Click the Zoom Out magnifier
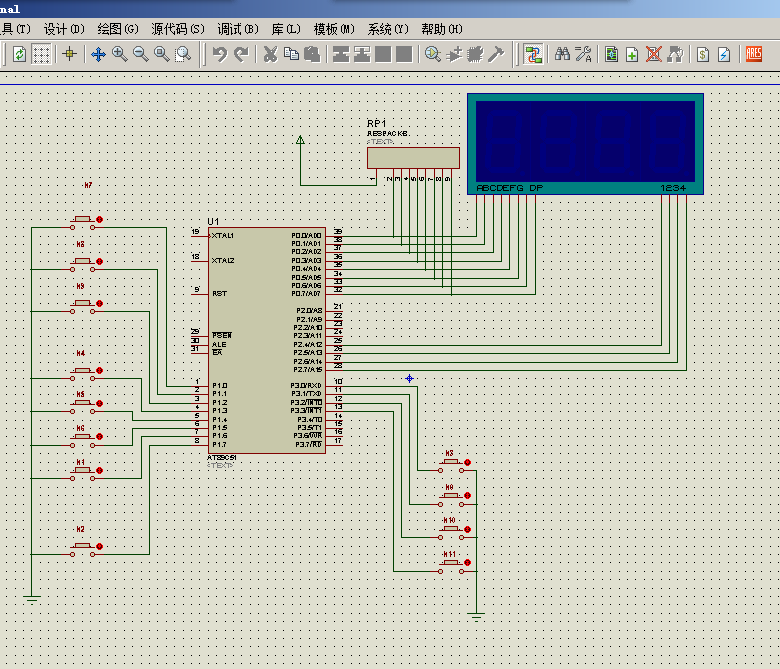Screen dimensions: 780x669 (x=141, y=54)
